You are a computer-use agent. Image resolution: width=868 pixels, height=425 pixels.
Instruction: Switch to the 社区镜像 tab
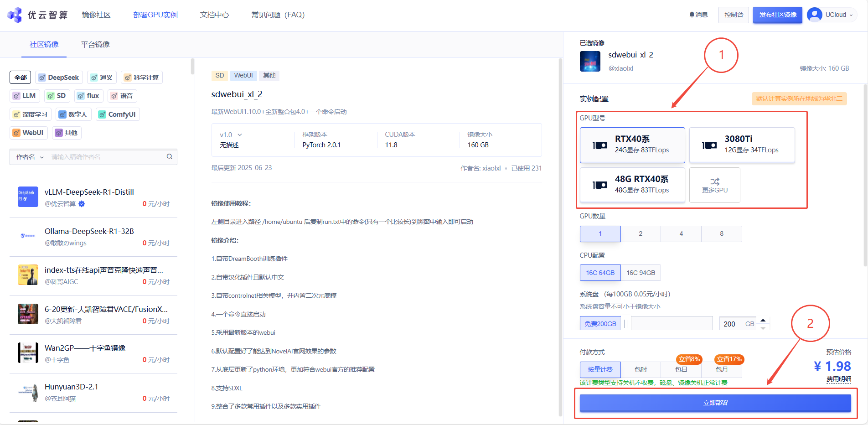pos(44,44)
